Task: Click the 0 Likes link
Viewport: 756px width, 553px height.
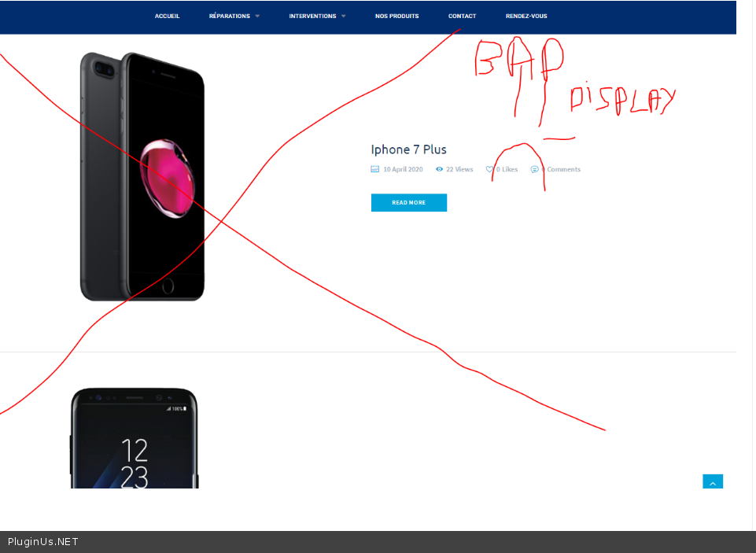Action: (x=507, y=169)
